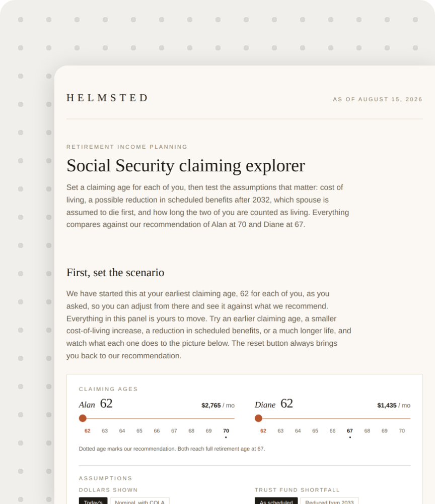Click Diane's claiming age slider handle

[258, 418]
